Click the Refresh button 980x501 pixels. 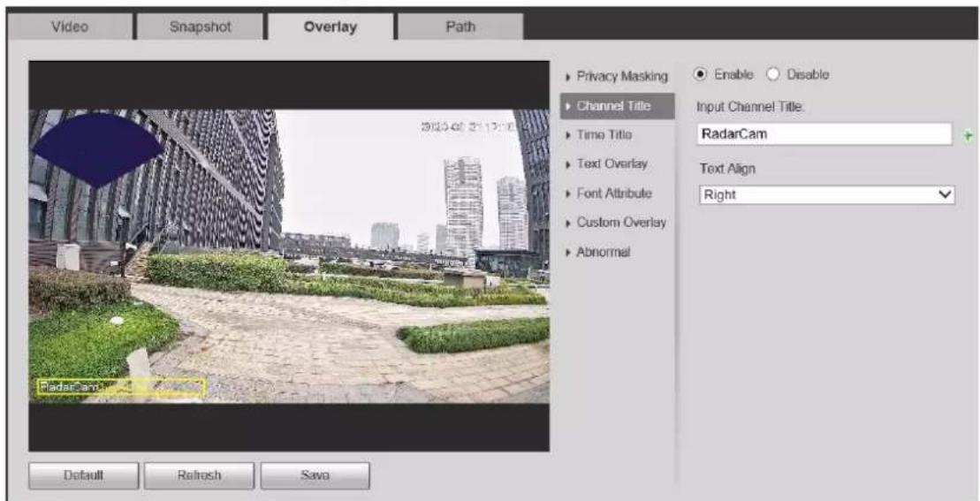(x=200, y=475)
